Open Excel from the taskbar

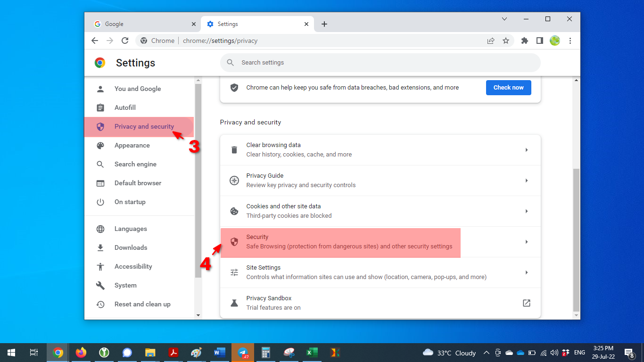coord(312,353)
